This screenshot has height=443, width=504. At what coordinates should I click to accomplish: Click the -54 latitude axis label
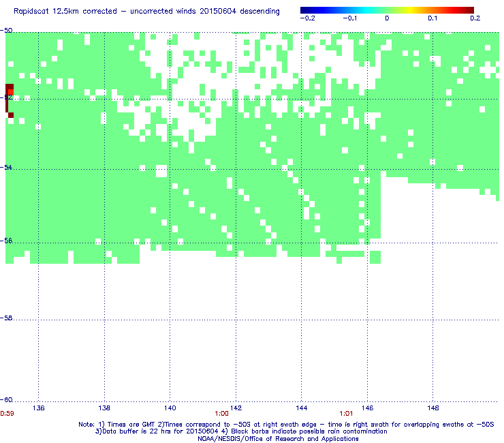point(6,167)
